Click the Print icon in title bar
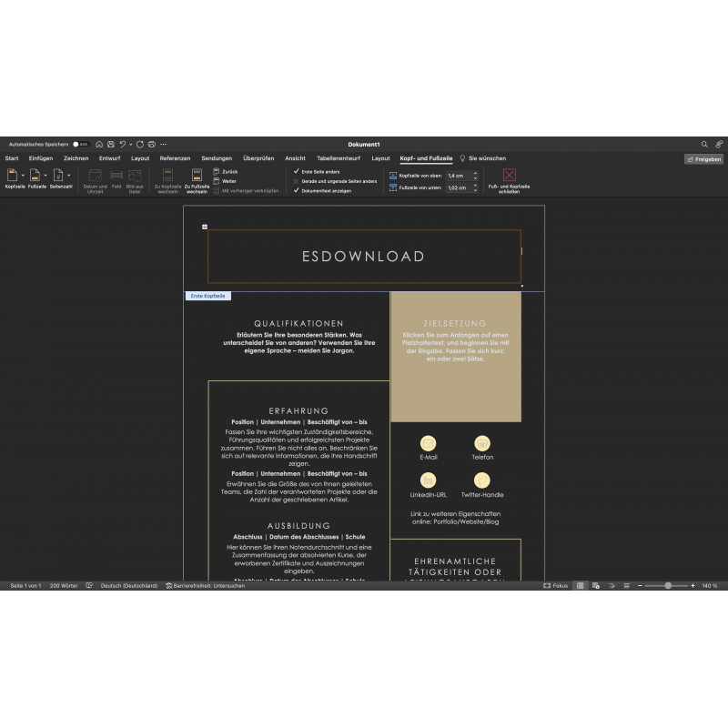Image resolution: width=728 pixels, height=728 pixels. coord(151,144)
